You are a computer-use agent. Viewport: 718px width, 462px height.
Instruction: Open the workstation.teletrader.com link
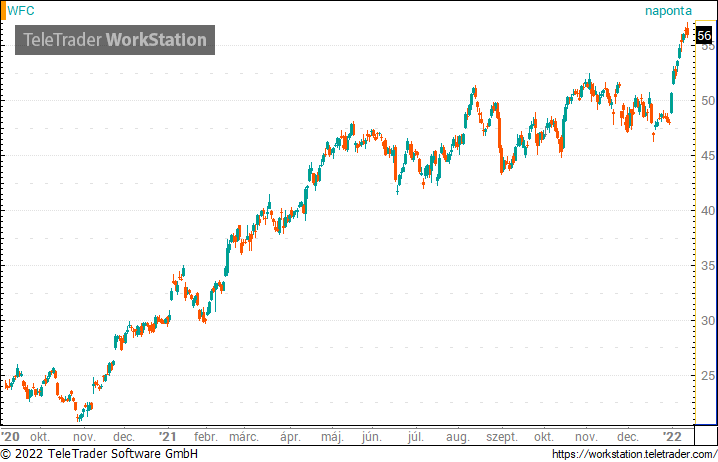pos(634,454)
